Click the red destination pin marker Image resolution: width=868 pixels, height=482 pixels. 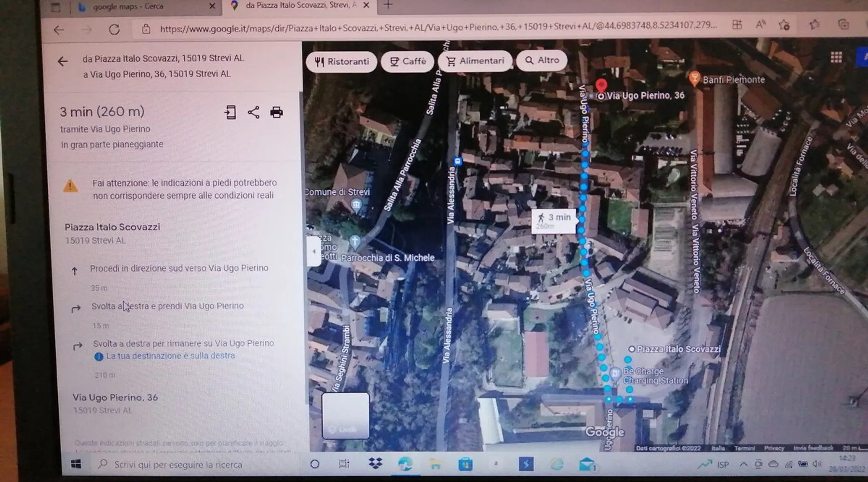point(601,86)
